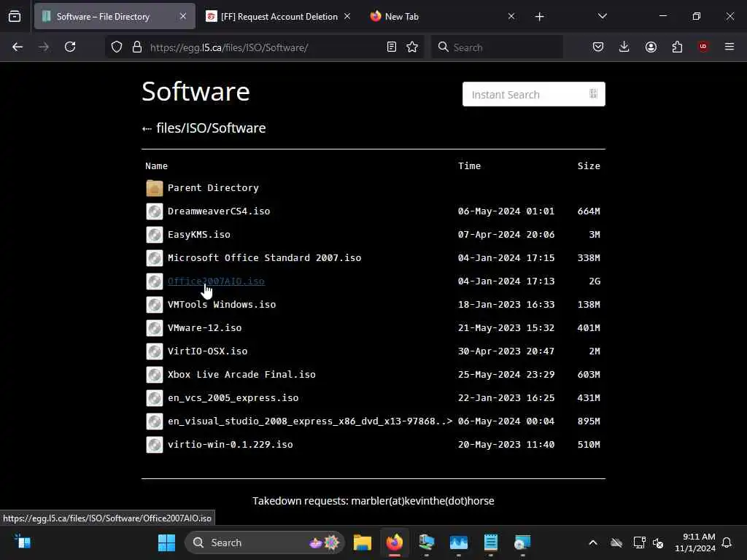Go up via the files/ISO/Software back arrow
This screenshot has height=560, width=747.
coord(147,128)
